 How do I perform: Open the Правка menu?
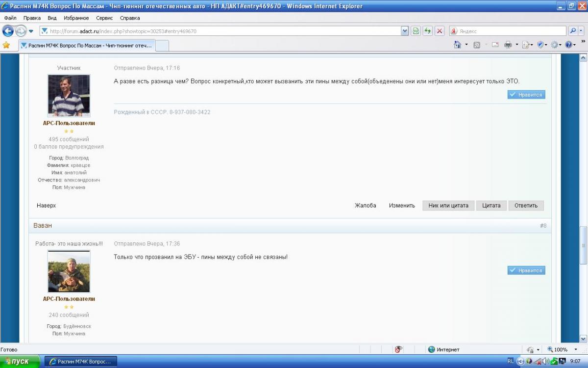coord(32,18)
